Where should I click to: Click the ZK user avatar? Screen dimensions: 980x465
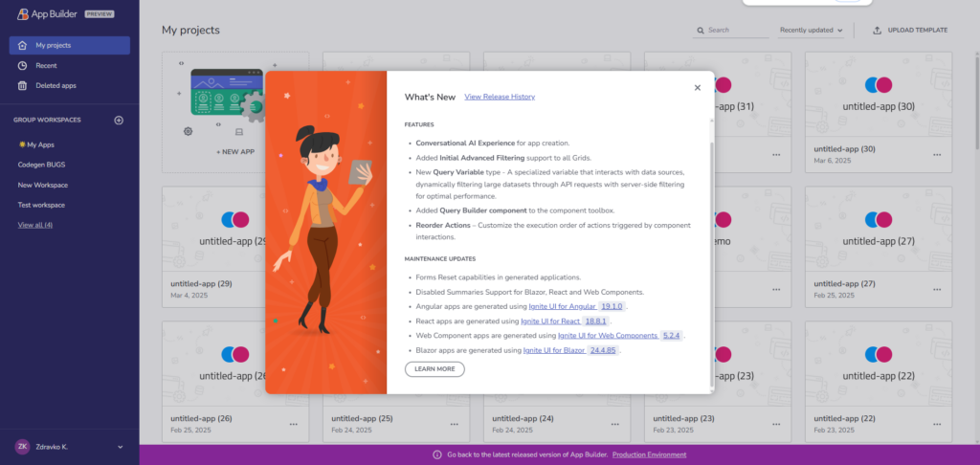click(23, 446)
